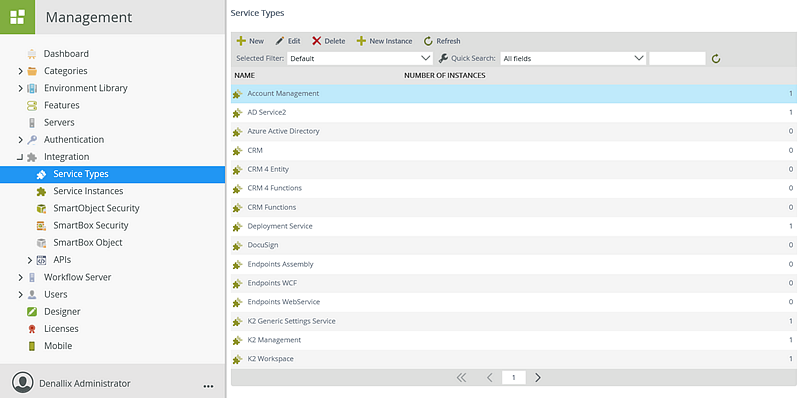The width and height of the screenshot is (800, 398).
Task: Click the refresh icon beside Quick Search box
Action: 716,59
